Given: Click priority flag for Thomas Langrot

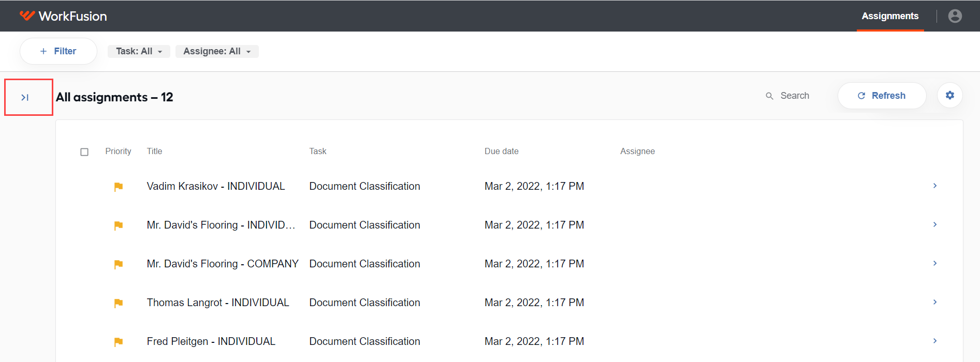Looking at the screenshot, I should pyautogui.click(x=119, y=303).
